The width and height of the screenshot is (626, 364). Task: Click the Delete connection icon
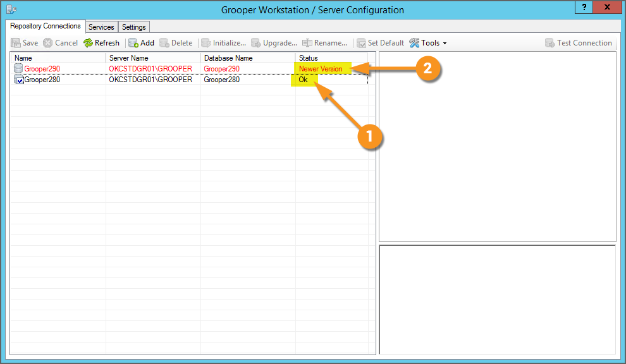tap(164, 43)
